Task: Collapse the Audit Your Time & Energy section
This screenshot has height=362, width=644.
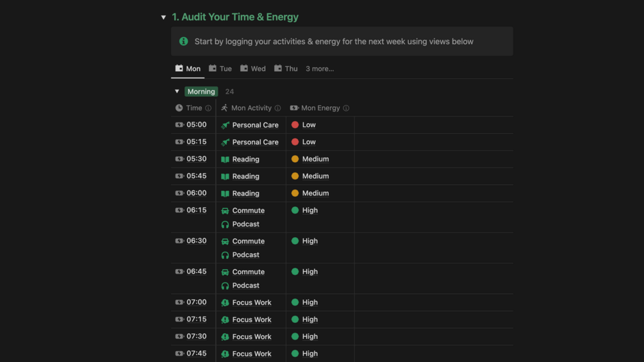Action: click(x=164, y=17)
